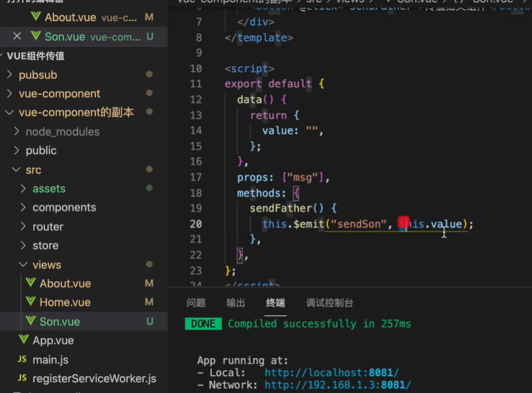Open the http://localhost:8081/ link in terminal
This screenshot has width=532, height=393.
(x=331, y=373)
